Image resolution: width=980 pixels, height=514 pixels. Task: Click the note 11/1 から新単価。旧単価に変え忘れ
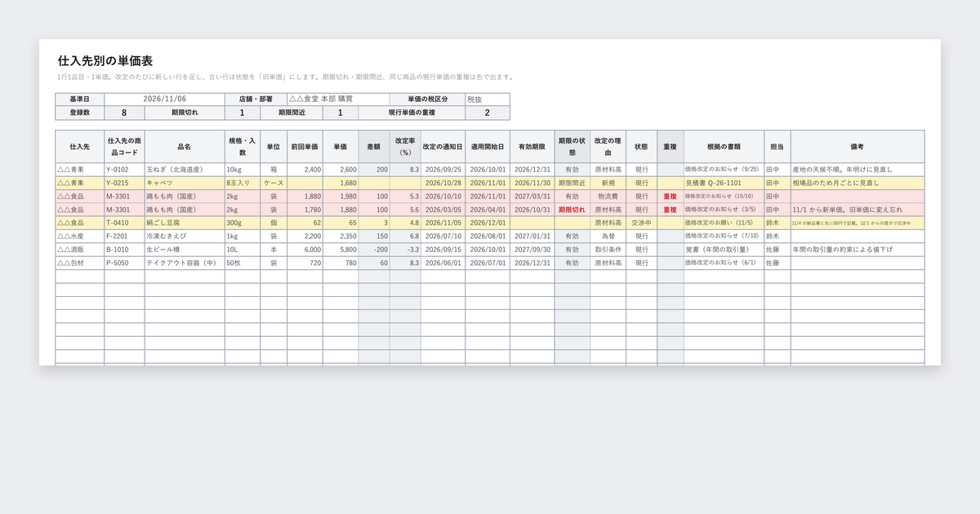pyautogui.click(x=857, y=210)
